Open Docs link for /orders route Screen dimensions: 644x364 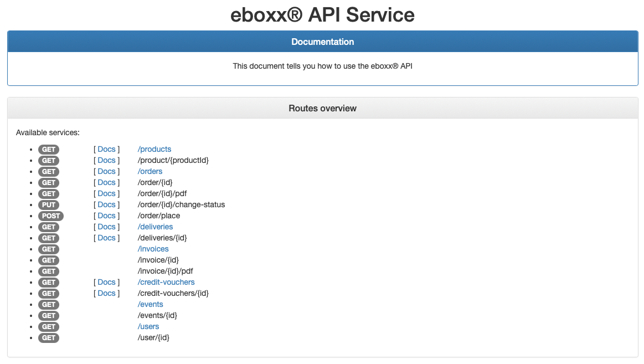point(106,171)
